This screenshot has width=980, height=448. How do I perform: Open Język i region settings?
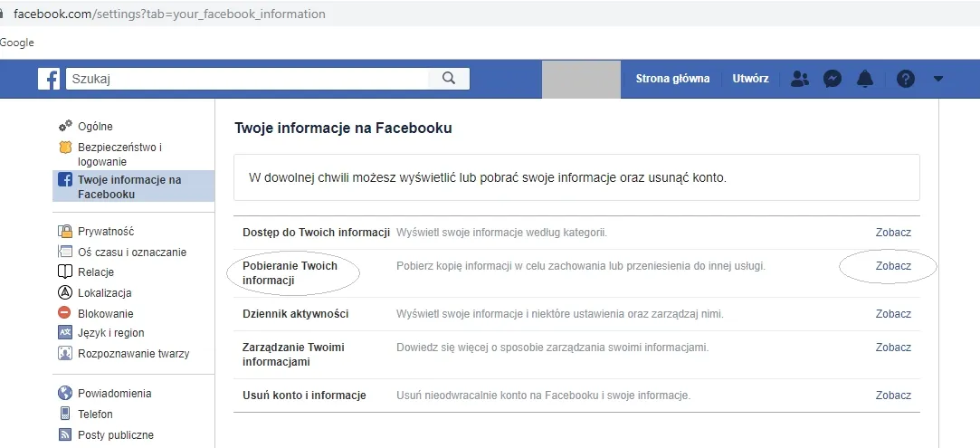[111, 333]
